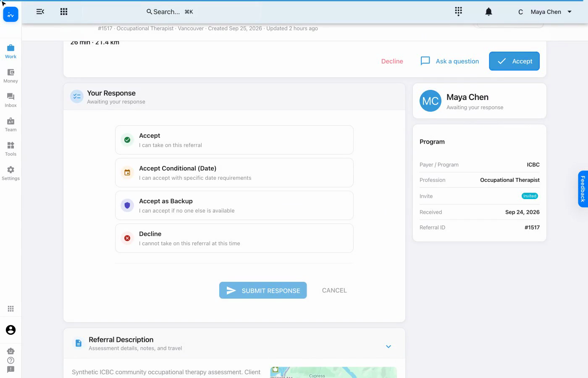
Task: Click bottom sidebar grid icon
Action: coord(10,309)
